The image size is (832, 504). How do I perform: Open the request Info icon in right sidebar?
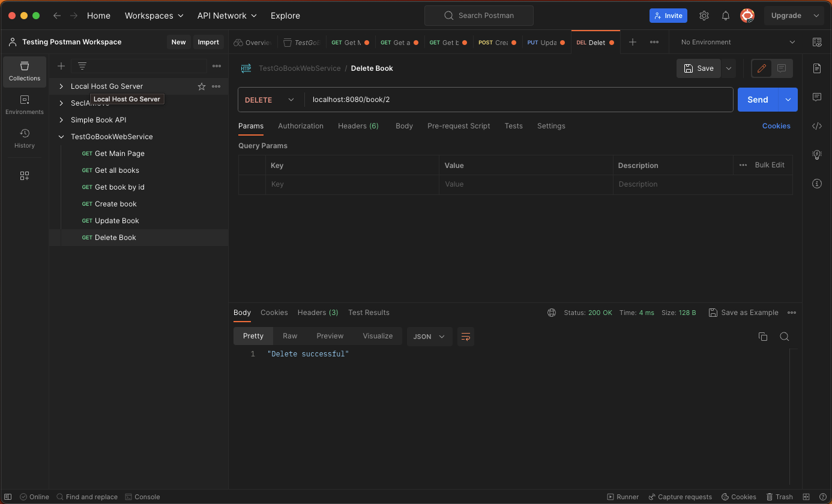[x=817, y=184]
